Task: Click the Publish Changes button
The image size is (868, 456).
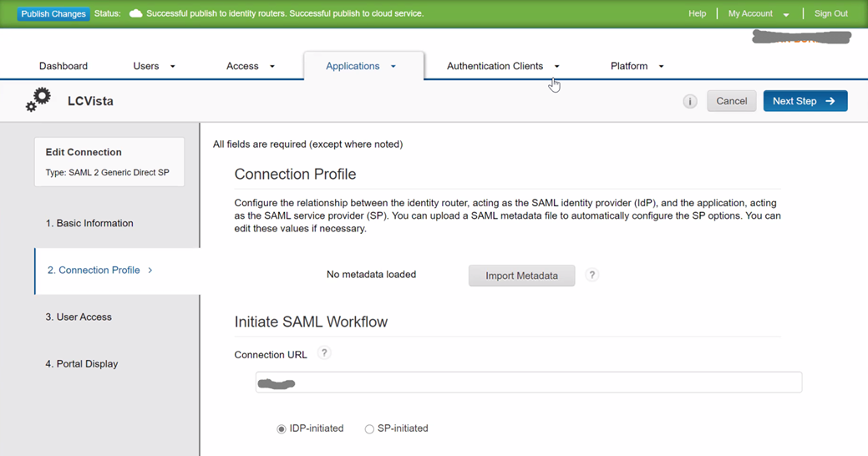Action: [x=53, y=14]
